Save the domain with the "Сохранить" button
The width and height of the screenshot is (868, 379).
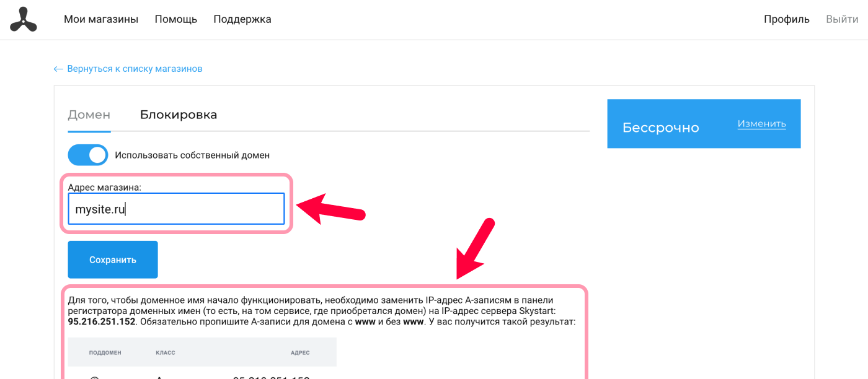coord(113,259)
